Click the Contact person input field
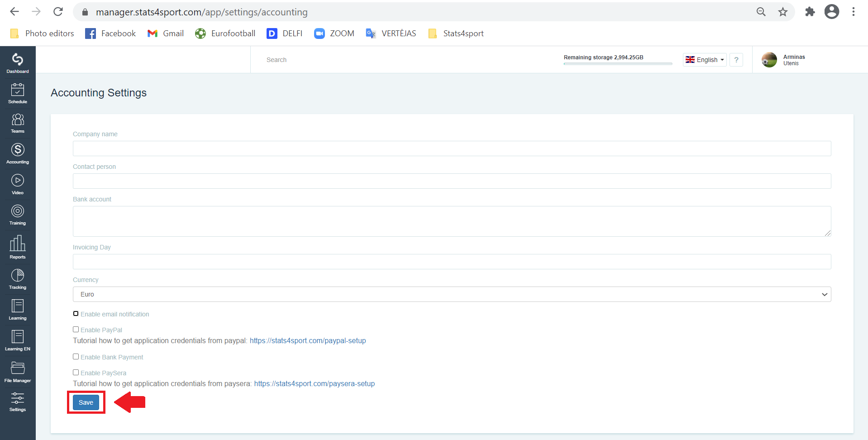Image resolution: width=868 pixels, height=440 pixels. pos(452,181)
